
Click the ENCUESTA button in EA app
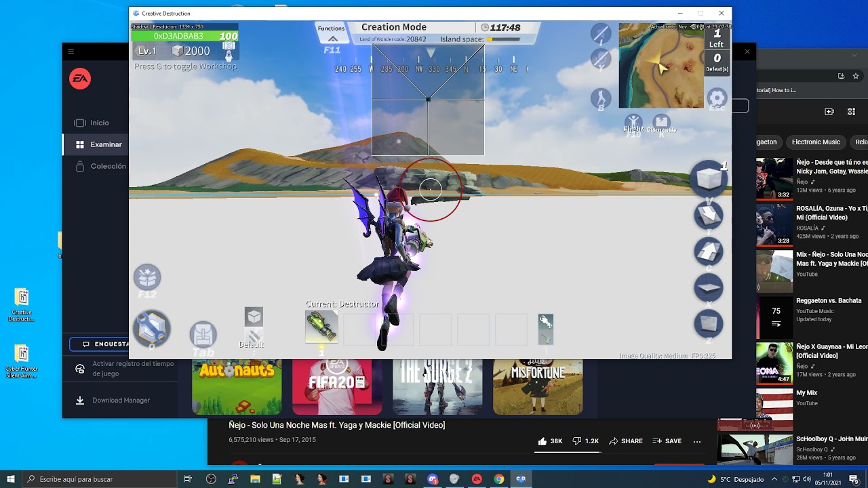[100, 344]
